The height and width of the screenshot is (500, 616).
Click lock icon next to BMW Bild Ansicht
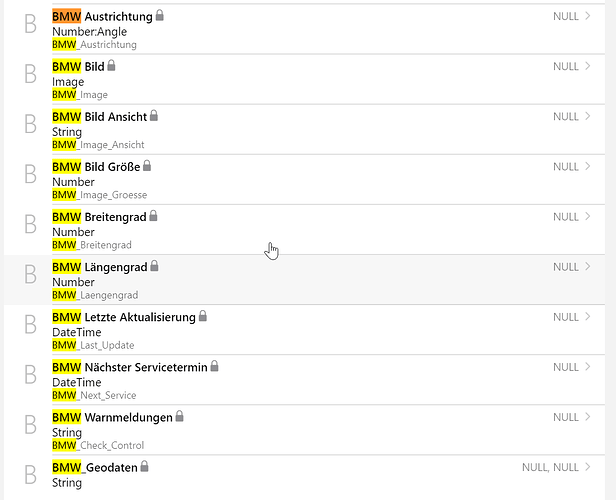pyautogui.click(x=154, y=116)
